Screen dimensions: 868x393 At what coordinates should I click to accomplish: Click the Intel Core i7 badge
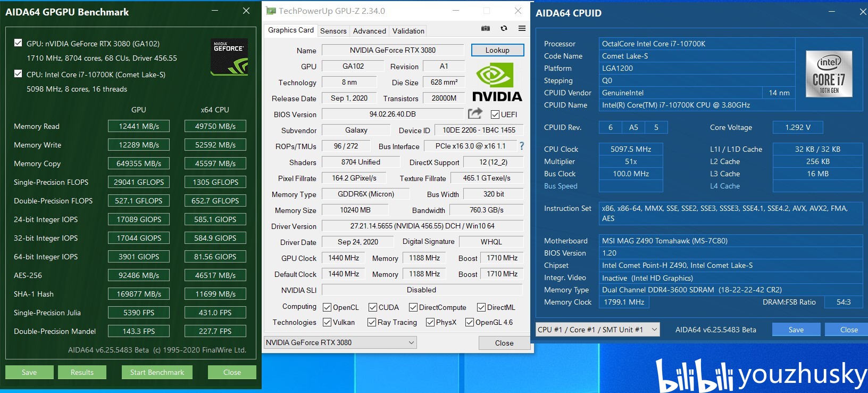pos(829,74)
